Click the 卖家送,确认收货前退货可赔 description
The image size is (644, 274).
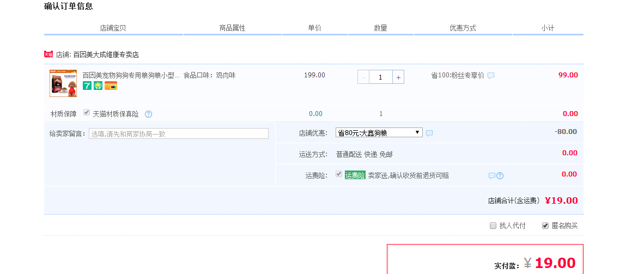click(408, 175)
